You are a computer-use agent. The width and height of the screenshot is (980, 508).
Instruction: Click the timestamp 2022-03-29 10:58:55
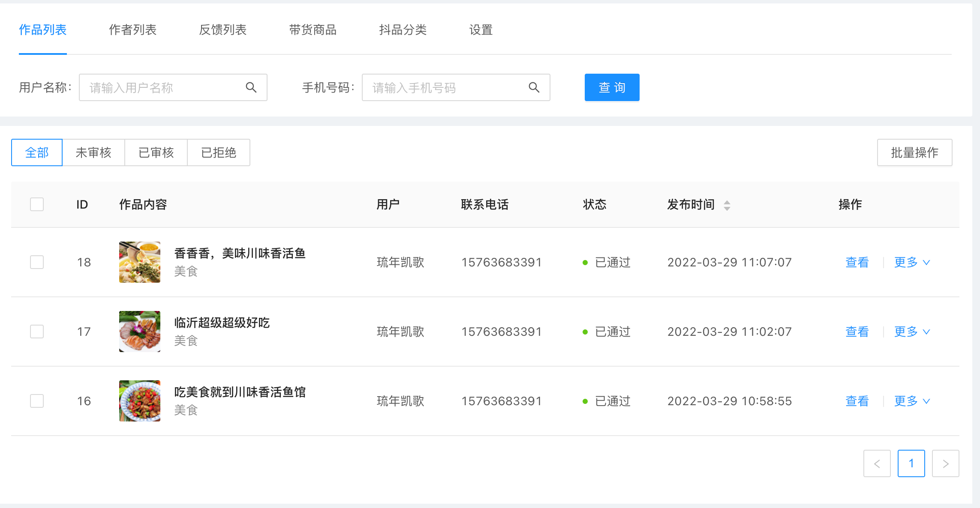730,401
